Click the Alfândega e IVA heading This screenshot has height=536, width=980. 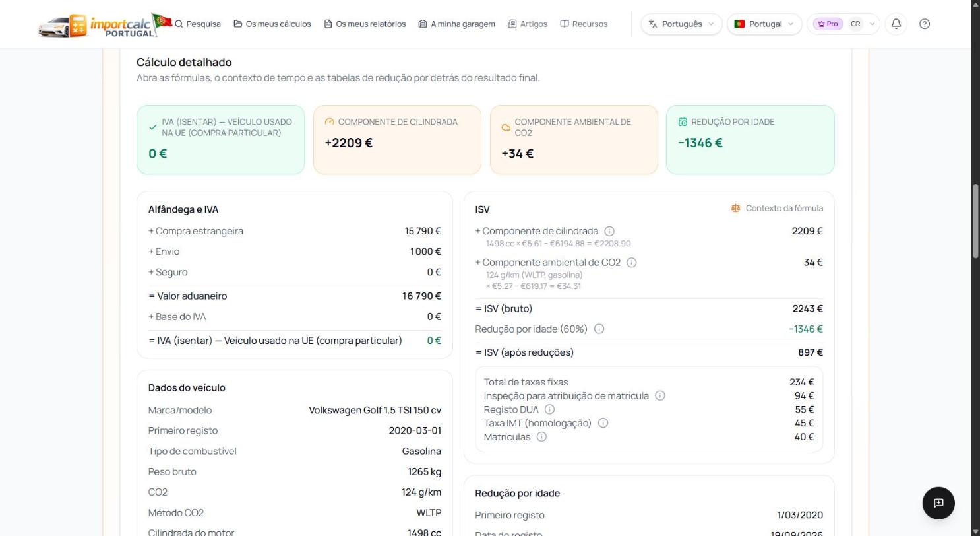[x=183, y=209]
